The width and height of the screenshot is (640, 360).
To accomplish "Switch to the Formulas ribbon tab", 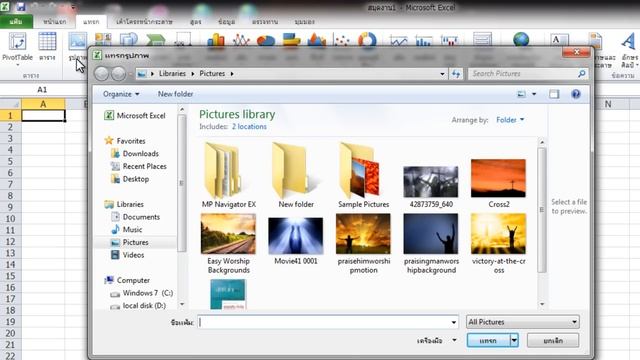I will 196,22.
